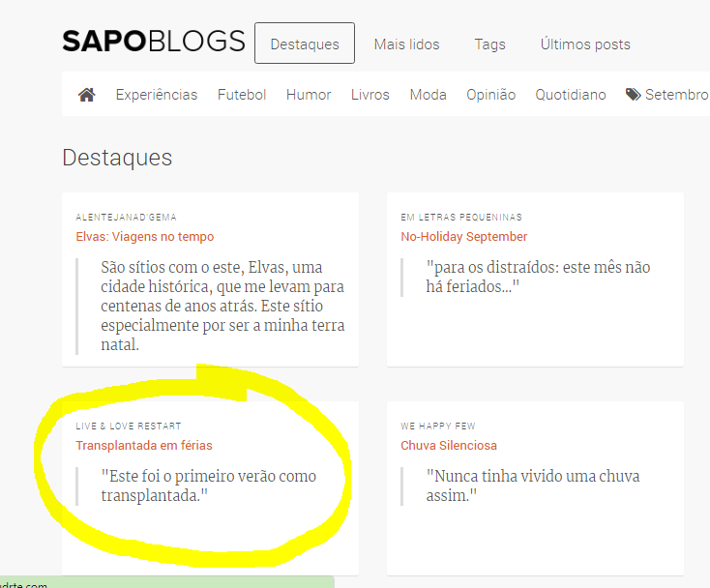
Task: Click the tag icon beside Setembro
Action: click(633, 95)
